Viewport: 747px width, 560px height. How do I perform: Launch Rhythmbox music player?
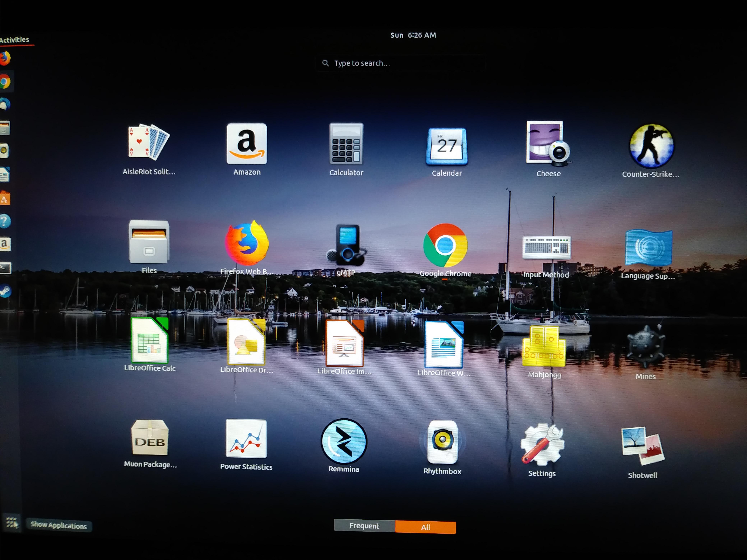(x=443, y=443)
